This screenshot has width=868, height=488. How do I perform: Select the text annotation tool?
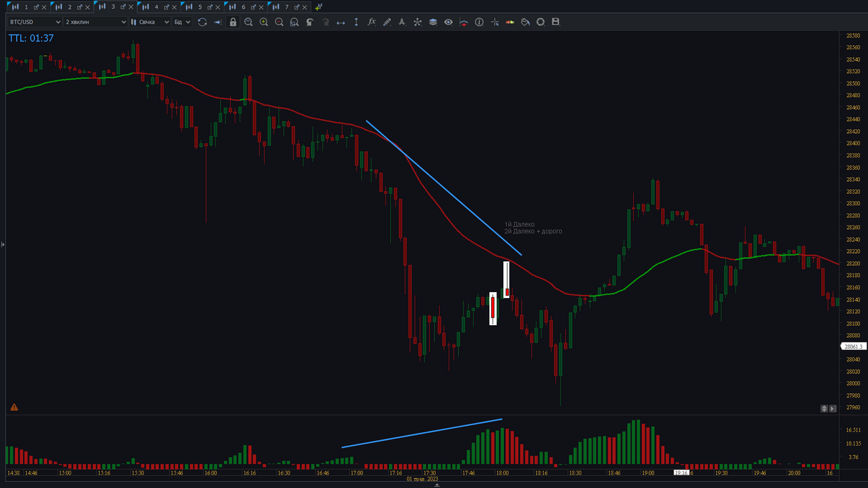click(402, 22)
